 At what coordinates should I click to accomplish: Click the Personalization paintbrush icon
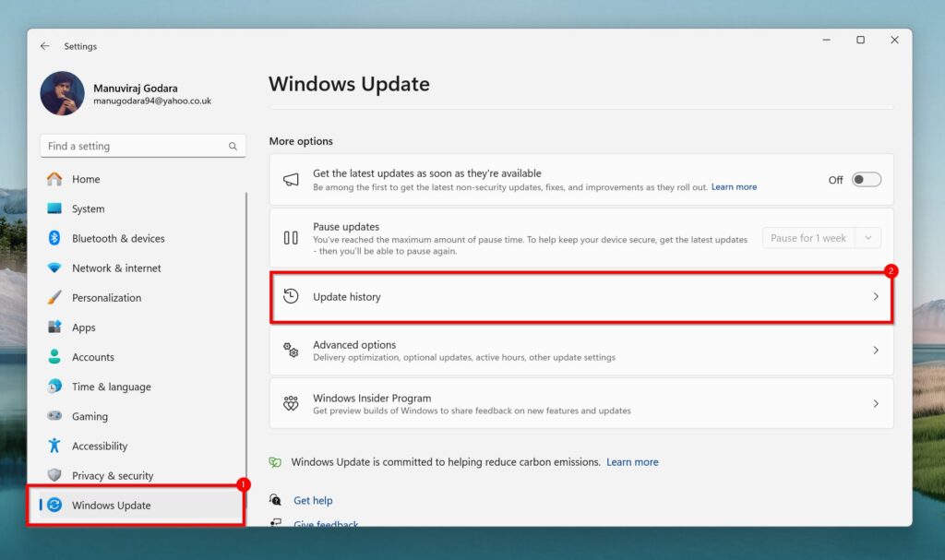[x=54, y=298]
